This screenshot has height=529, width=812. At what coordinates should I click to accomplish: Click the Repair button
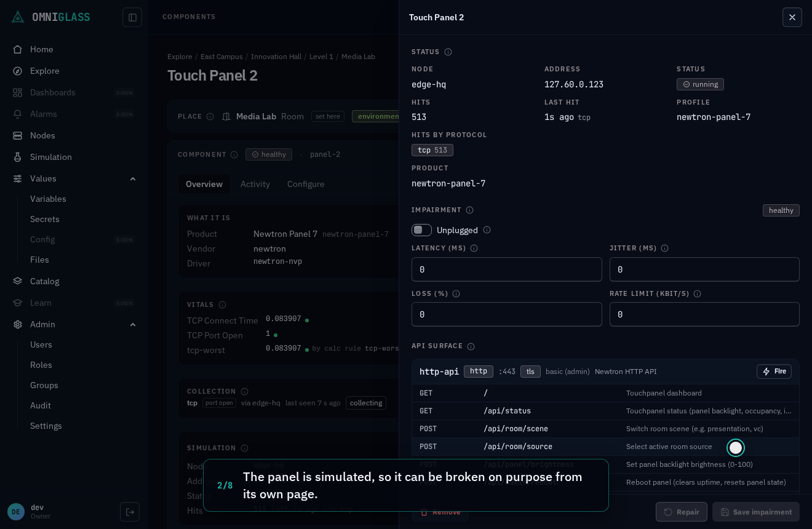[682, 512]
